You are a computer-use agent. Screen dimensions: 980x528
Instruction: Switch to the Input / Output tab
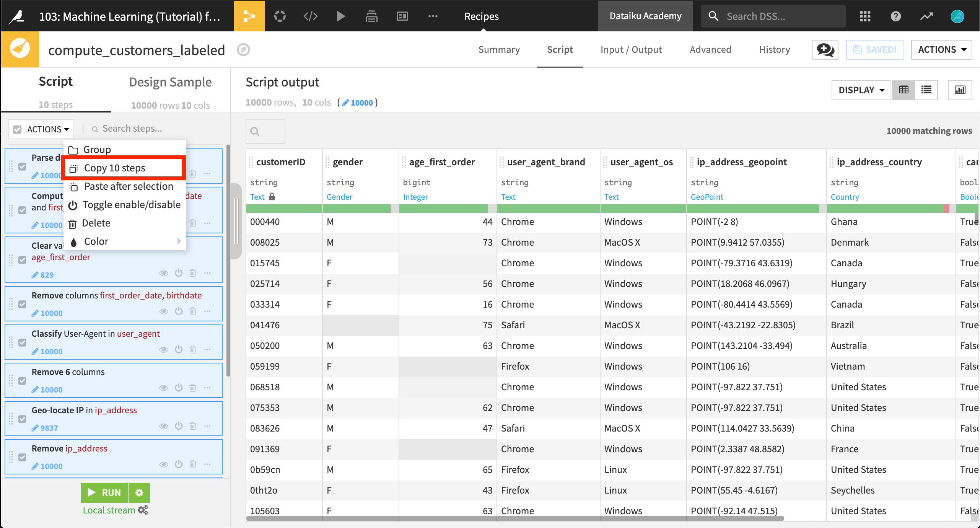(631, 50)
